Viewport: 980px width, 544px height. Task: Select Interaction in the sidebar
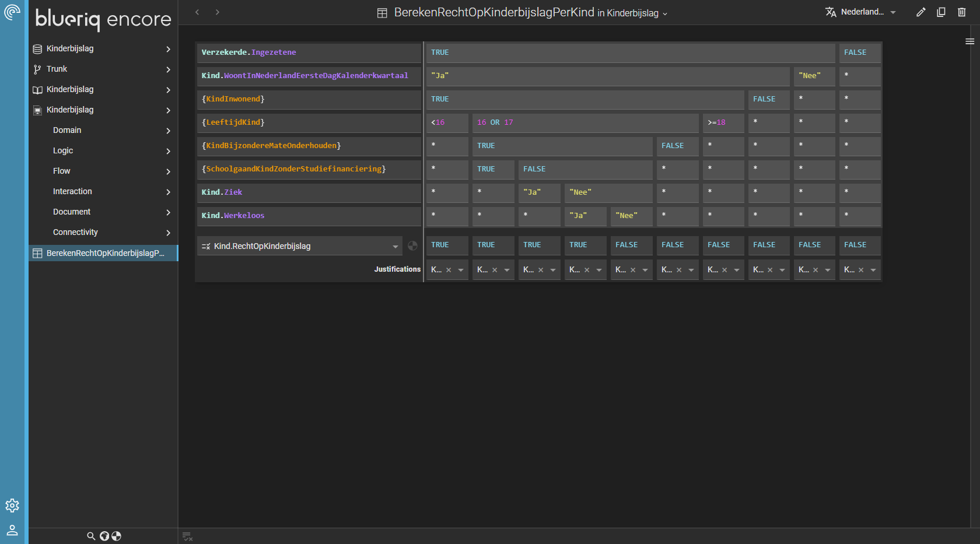coord(72,191)
